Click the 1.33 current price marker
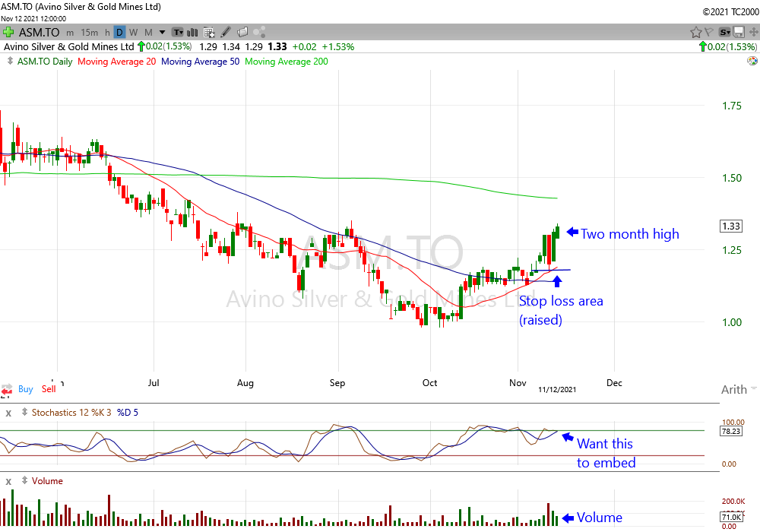This screenshot has width=760, height=532. point(731,226)
